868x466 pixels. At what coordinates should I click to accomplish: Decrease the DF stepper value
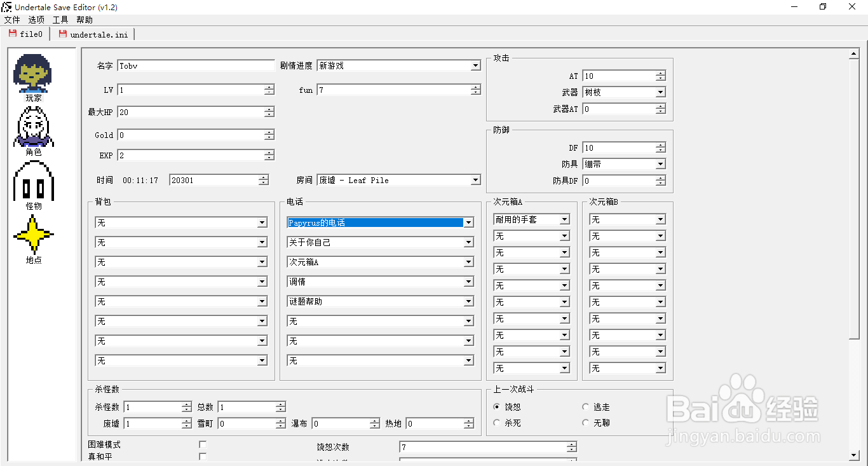click(x=661, y=151)
